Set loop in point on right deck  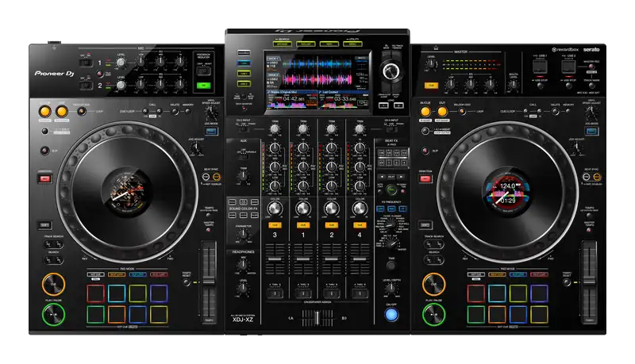[x=425, y=111]
